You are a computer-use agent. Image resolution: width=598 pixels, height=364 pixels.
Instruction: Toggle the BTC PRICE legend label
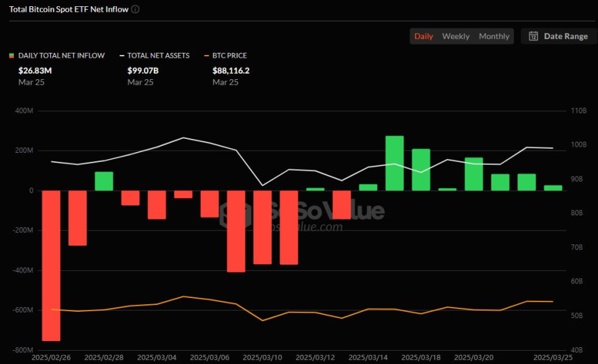click(230, 56)
